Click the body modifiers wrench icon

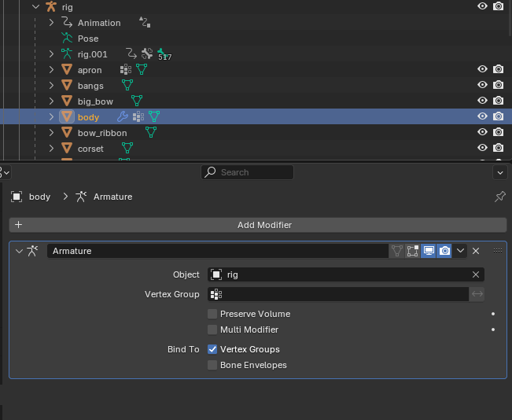pos(123,116)
